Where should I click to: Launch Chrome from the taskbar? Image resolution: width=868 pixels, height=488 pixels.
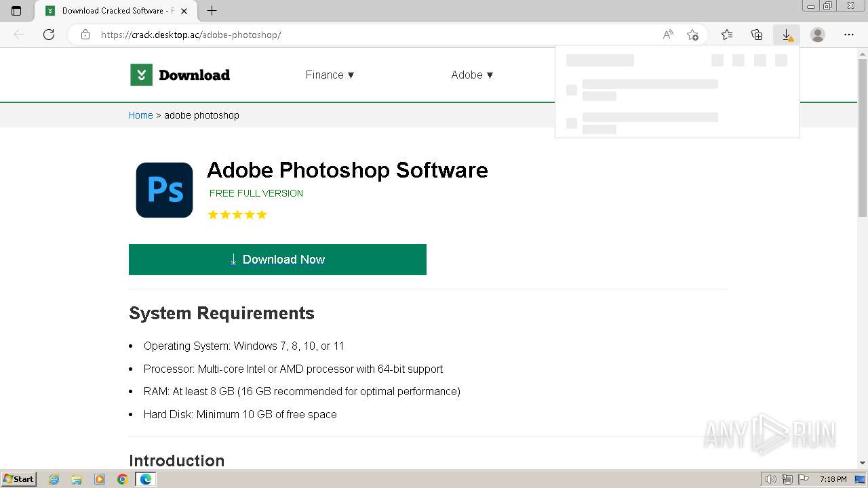point(123,479)
